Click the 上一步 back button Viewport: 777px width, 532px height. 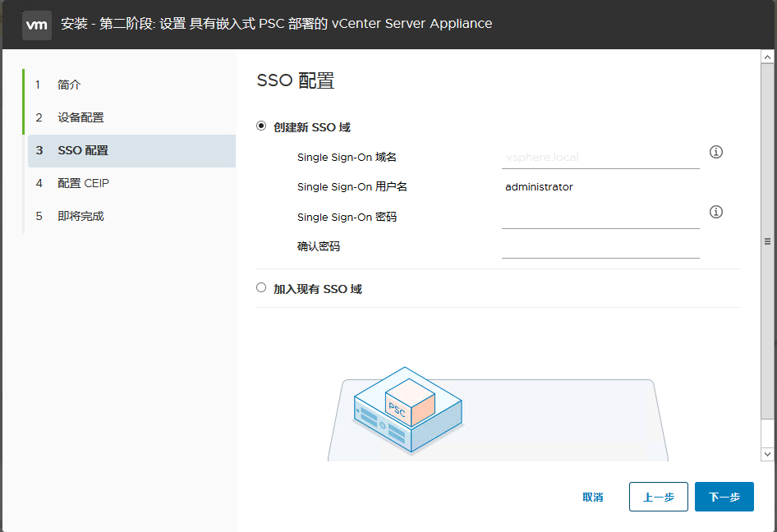tap(659, 497)
